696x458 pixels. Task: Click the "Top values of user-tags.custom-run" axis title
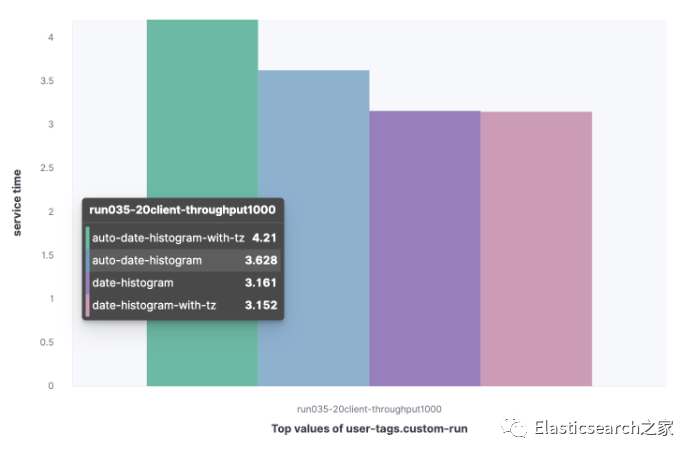368,428
